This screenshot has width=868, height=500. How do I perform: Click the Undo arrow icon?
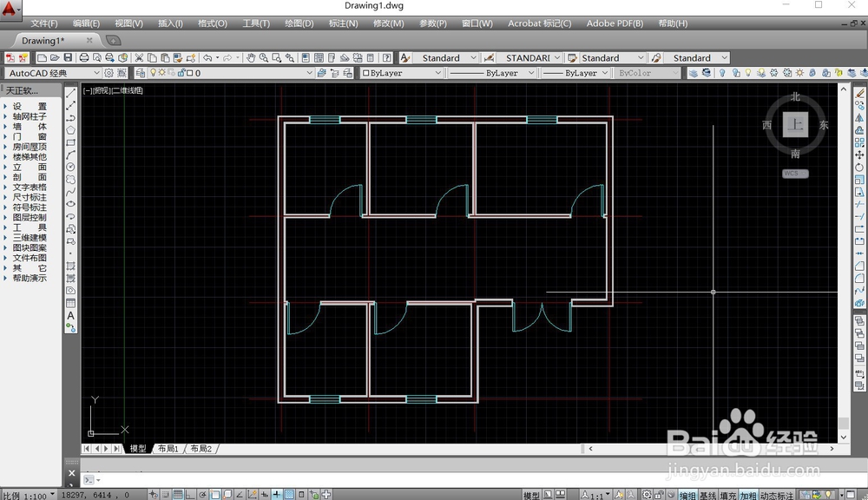click(x=207, y=57)
